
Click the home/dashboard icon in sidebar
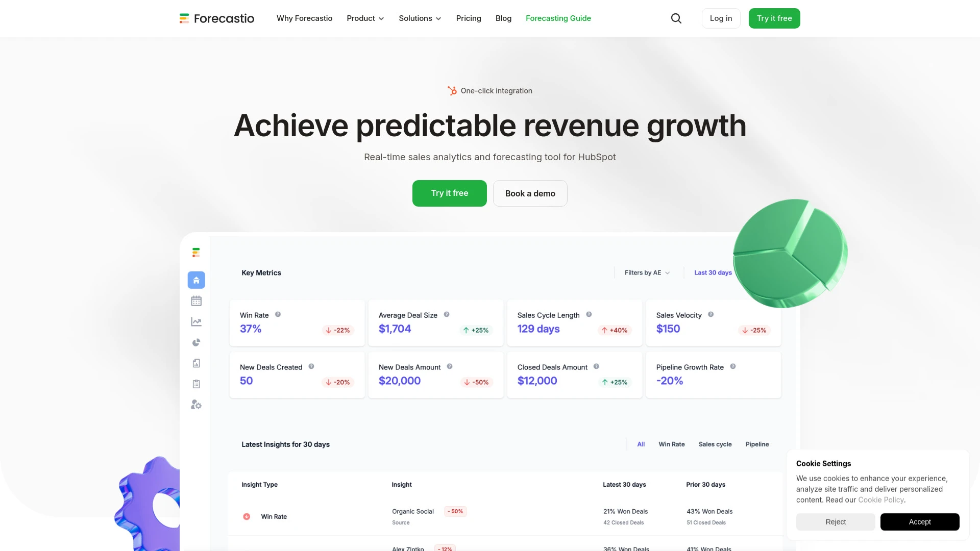[196, 280]
